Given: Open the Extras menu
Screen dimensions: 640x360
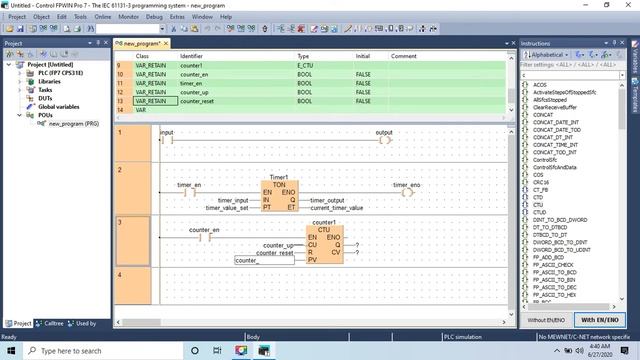Looking at the screenshot, I should pos(177,17).
